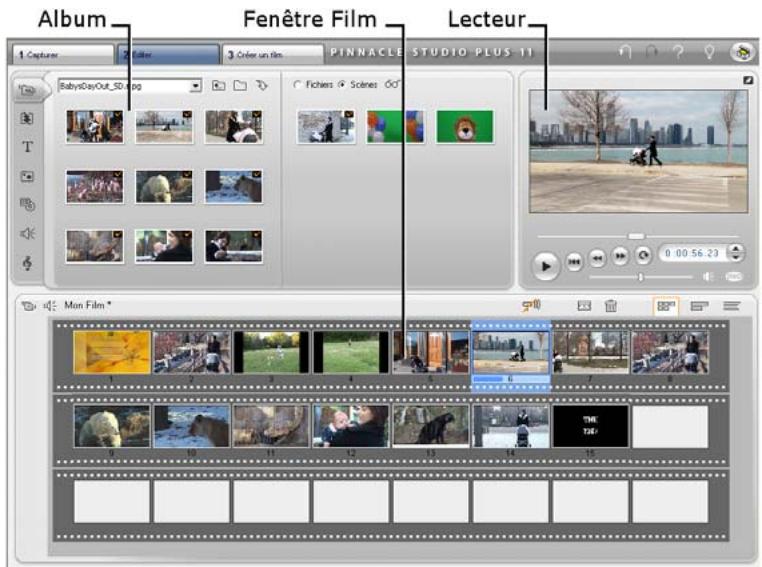Click the Mon Film project title
Viewport: 762px width, 567px height.
[x=87, y=305]
